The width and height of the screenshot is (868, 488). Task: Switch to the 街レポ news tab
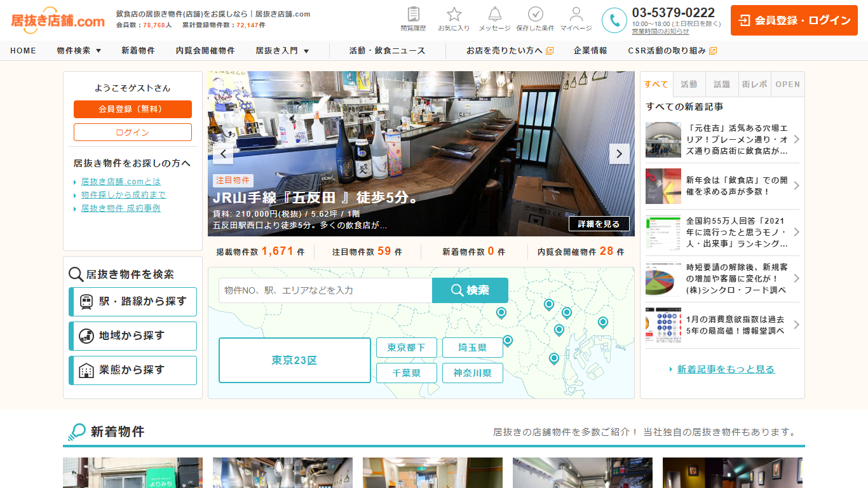click(x=754, y=85)
